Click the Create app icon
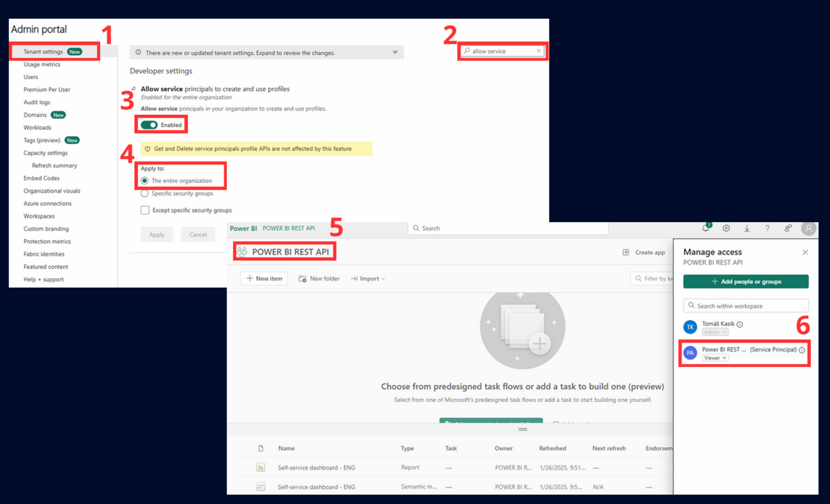This screenshot has width=830, height=504. pyautogui.click(x=626, y=252)
